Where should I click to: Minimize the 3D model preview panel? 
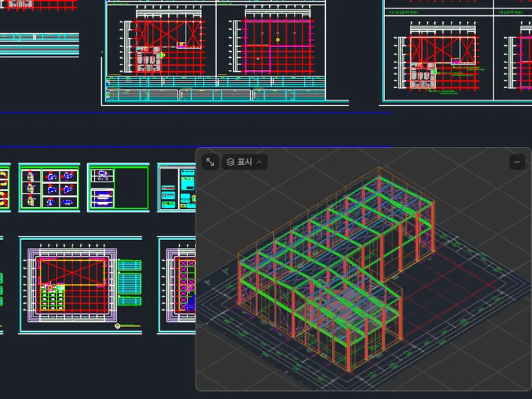pos(517,162)
